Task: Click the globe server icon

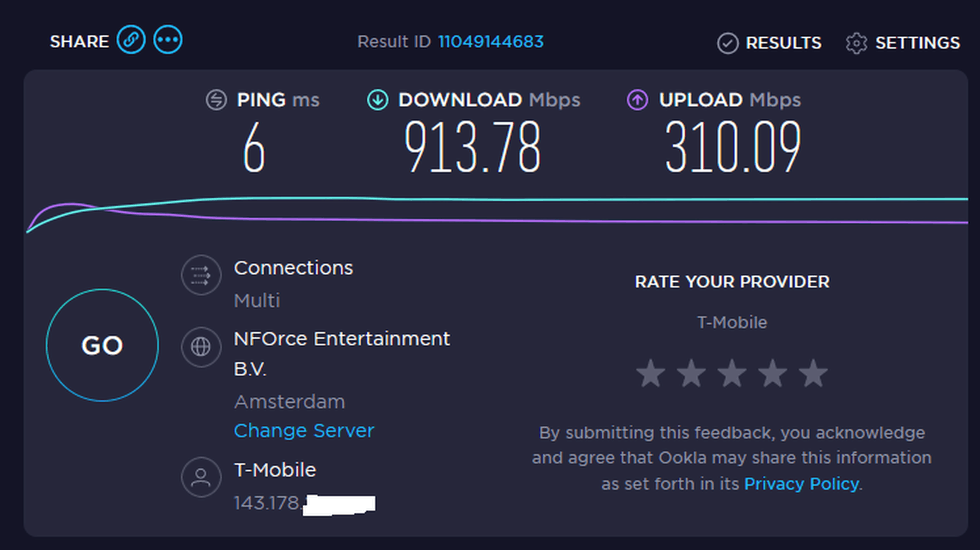Action: [x=201, y=346]
